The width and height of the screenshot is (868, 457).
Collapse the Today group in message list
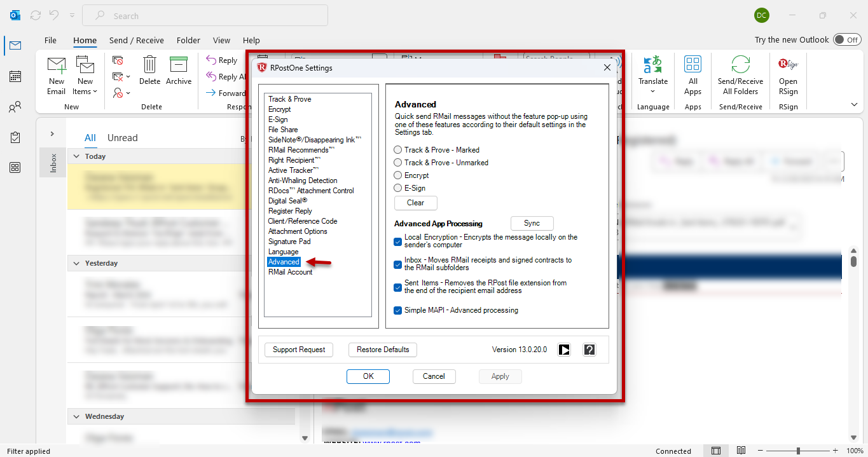(x=76, y=156)
